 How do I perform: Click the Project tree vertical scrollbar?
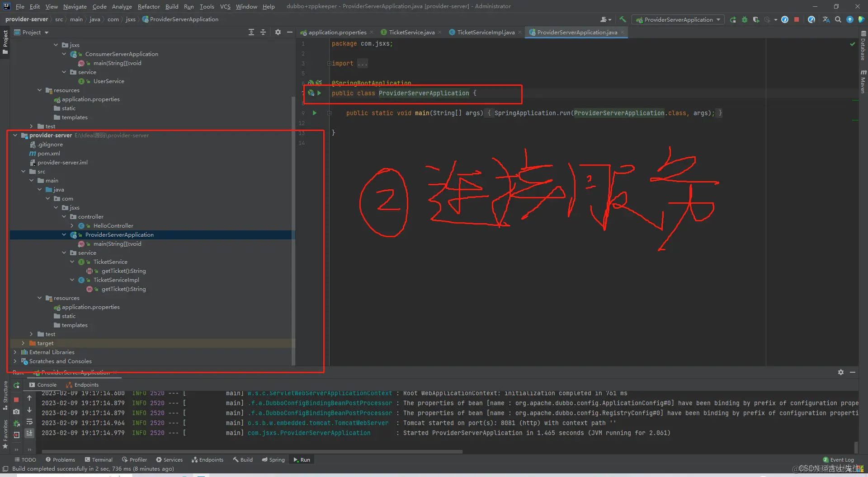[293, 230]
